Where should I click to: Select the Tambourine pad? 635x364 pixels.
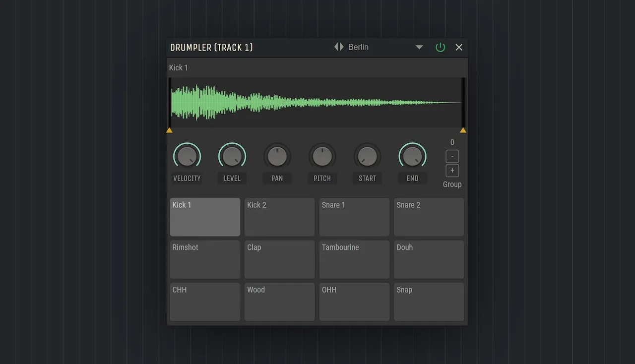pos(354,259)
